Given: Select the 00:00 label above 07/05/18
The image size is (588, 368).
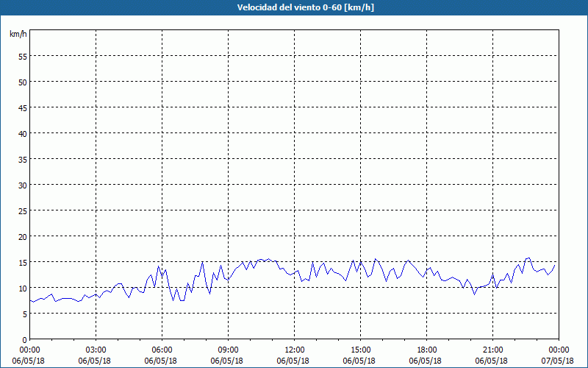Looking at the screenshot, I should click(559, 350).
